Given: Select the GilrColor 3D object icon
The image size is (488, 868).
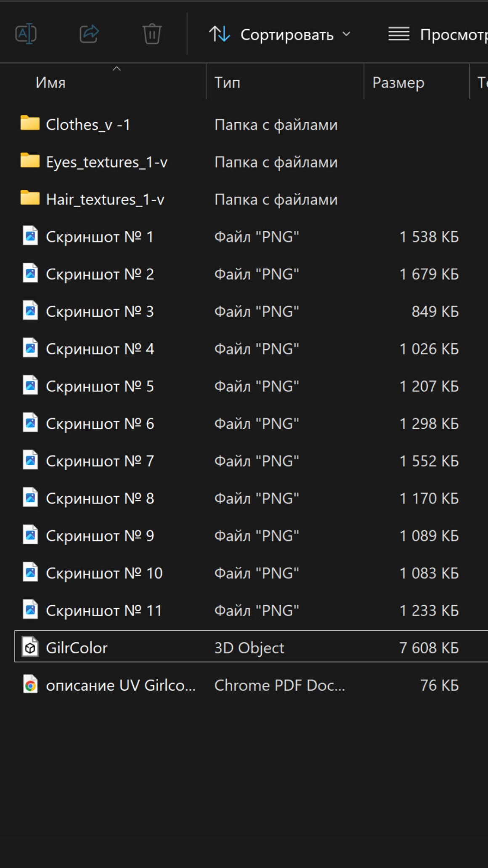Looking at the screenshot, I should pos(30,647).
